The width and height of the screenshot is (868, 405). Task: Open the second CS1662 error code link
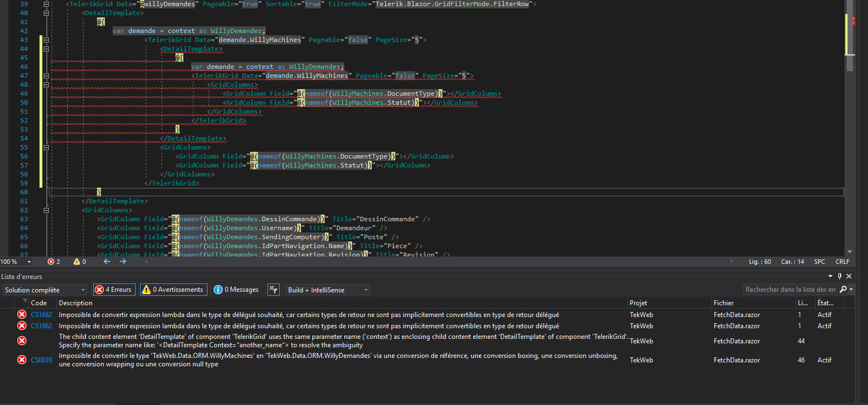coord(41,326)
